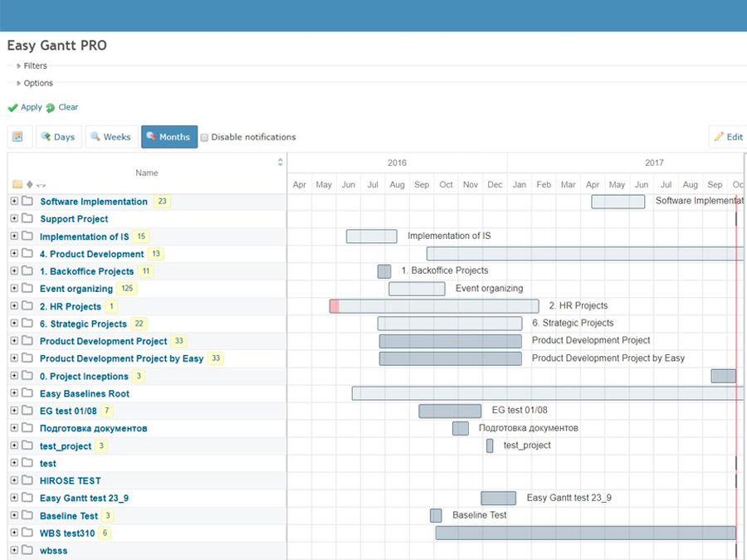Click the 125 badge beside Event organizing
This screenshot has width=747, height=560.
coord(127,288)
